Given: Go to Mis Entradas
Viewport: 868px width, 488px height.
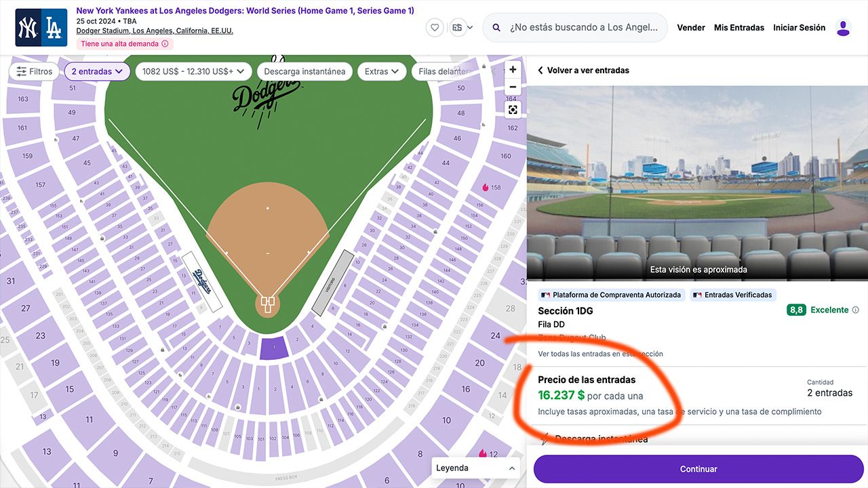Looking at the screenshot, I should tap(739, 28).
